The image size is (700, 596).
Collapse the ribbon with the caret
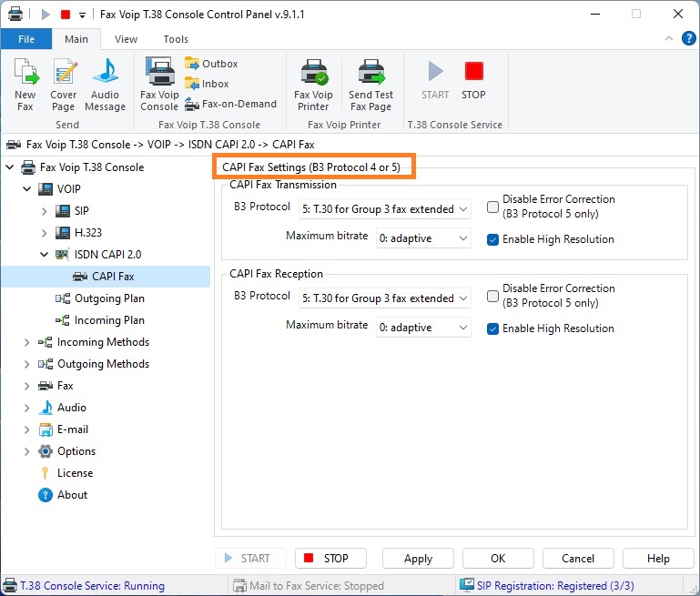point(669,38)
